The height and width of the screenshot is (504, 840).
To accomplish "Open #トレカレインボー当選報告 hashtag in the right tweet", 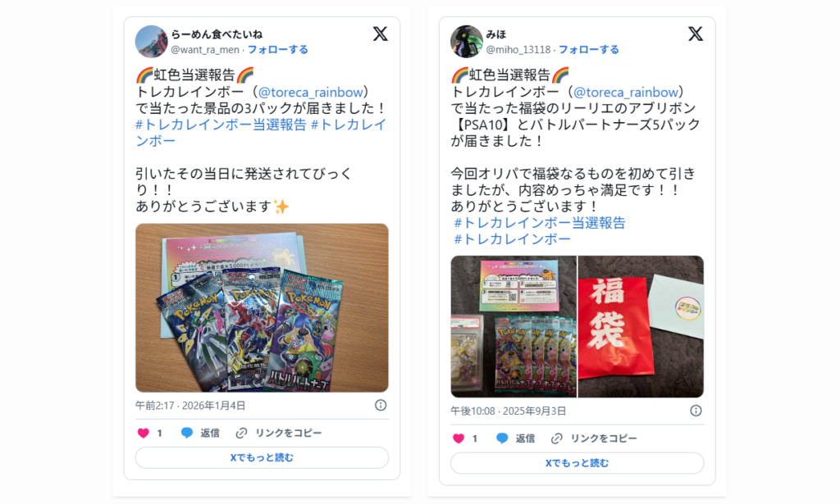I will [x=539, y=223].
